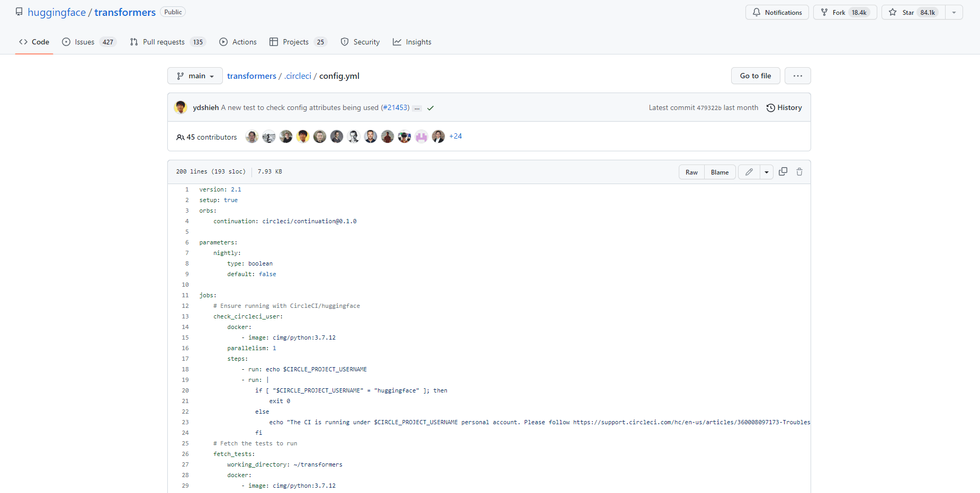Click the Go to file button
The image size is (980, 493).
point(756,76)
